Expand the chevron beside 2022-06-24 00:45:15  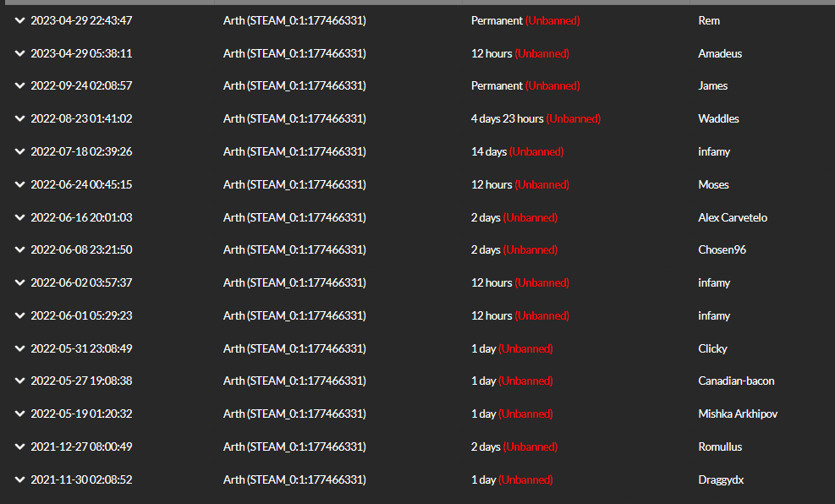coord(19,184)
